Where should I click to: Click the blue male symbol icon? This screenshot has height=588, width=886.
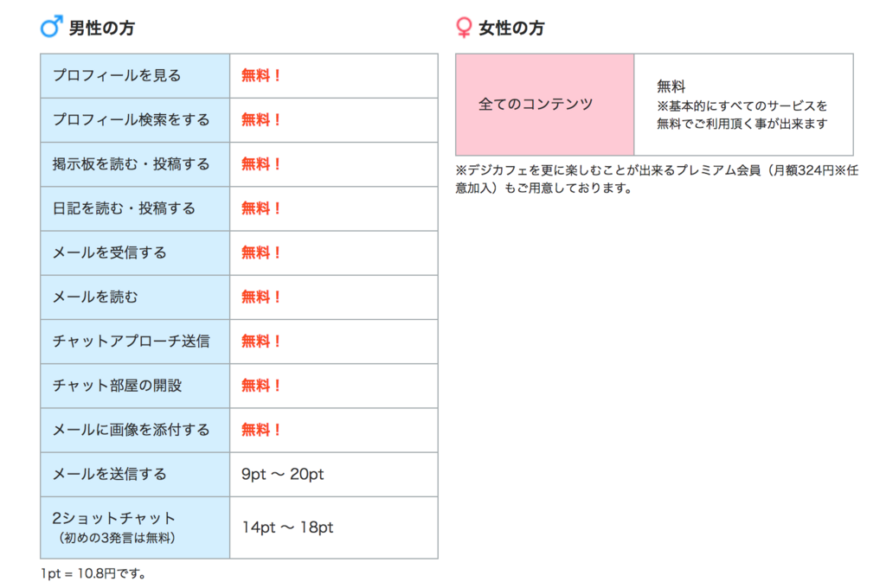(x=51, y=27)
